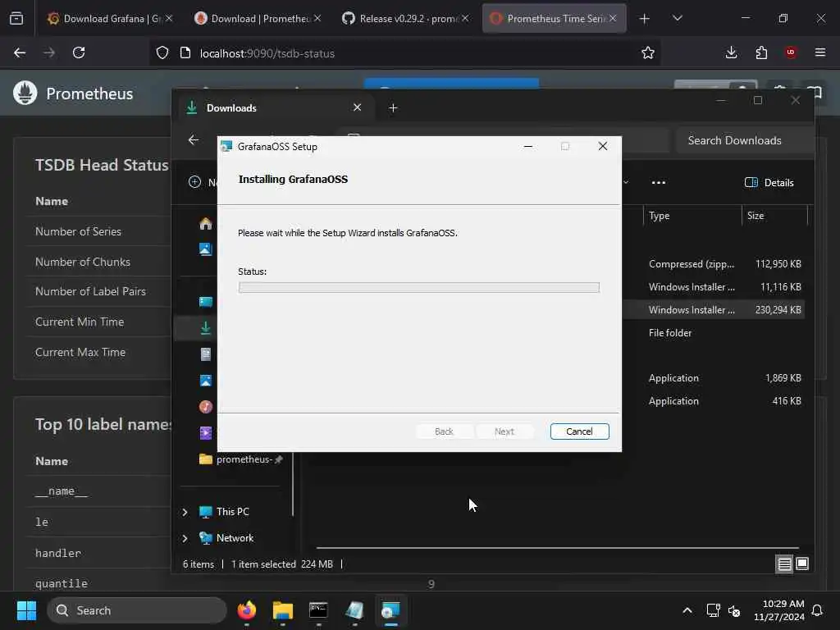List all browser tabs dropdown

click(x=677, y=19)
